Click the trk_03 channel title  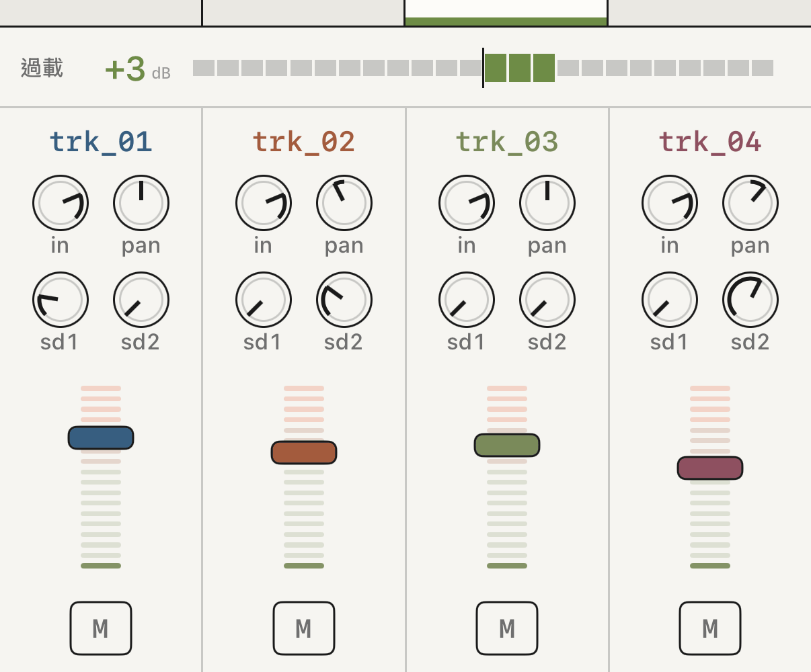[507, 142]
